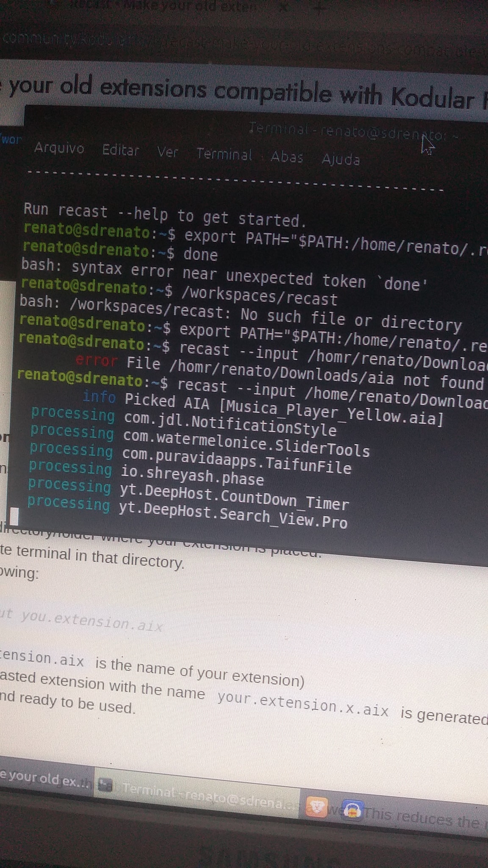Open the Abas menu
Screen dimensions: 488x868
(x=287, y=157)
